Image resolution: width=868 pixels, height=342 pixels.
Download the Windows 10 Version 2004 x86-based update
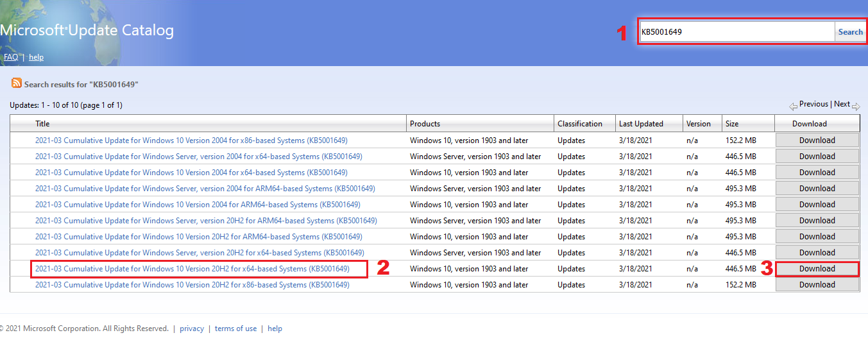tap(817, 141)
